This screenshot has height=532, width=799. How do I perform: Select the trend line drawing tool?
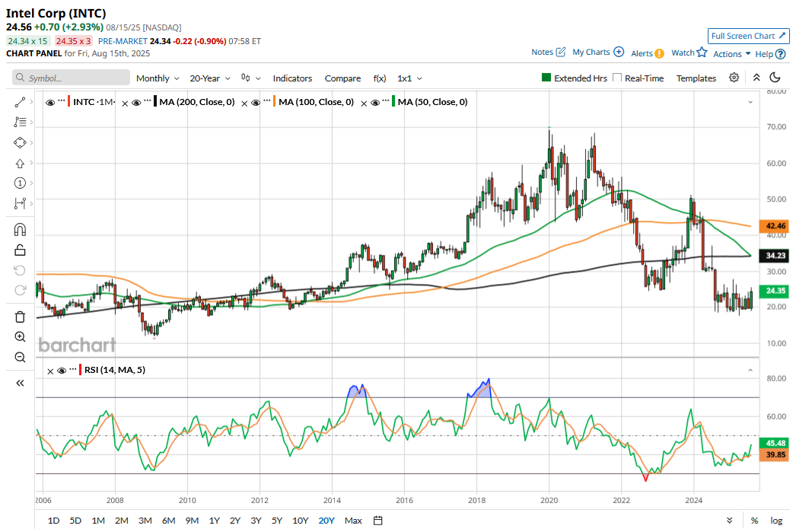(x=20, y=102)
